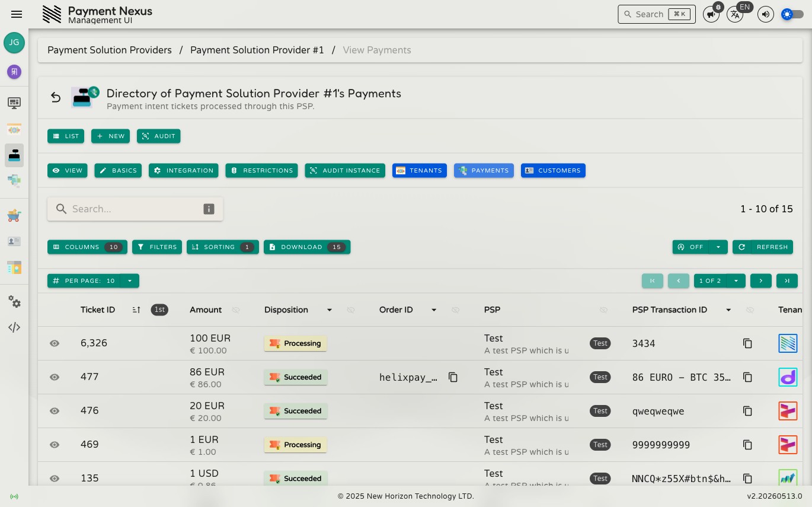Download the 15 records
812x507 pixels.
307,247
